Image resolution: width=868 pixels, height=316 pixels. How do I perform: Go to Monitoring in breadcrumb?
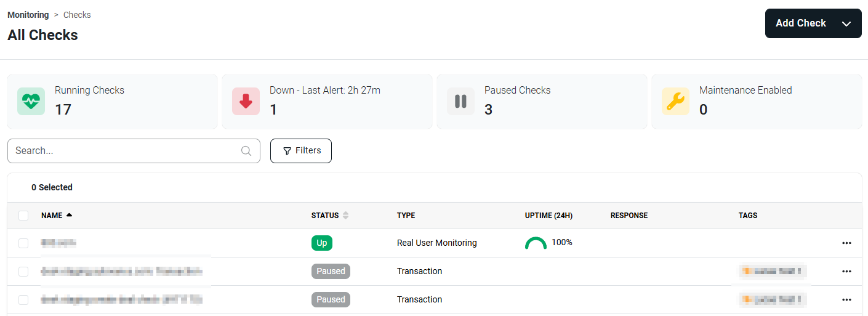[28, 15]
